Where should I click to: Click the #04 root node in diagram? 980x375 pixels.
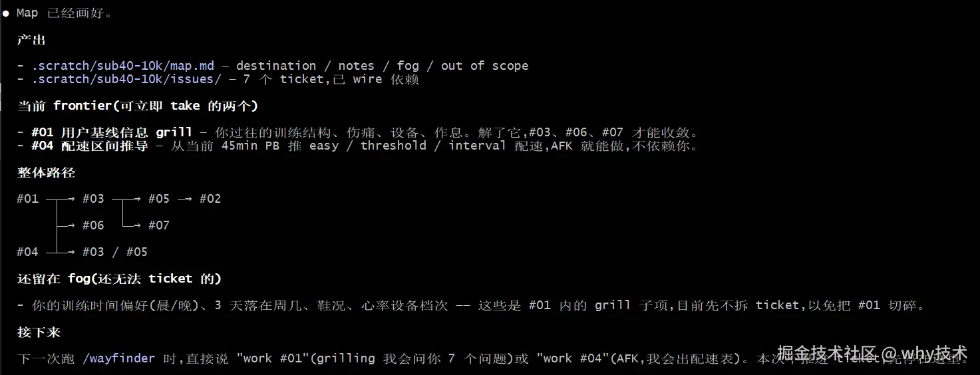tap(28, 252)
